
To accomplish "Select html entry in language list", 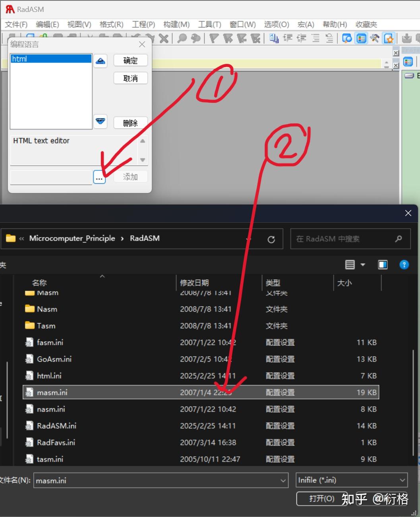I will [x=51, y=59].
